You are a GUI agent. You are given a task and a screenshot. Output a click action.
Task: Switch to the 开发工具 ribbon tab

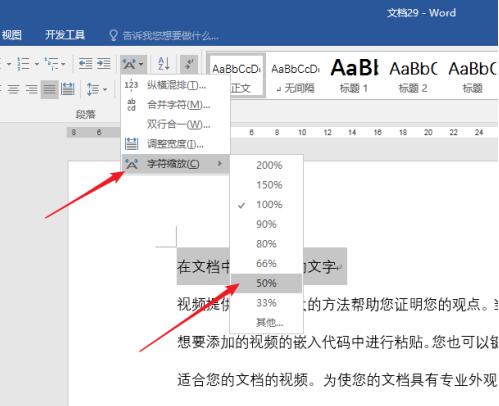(65, 35)
